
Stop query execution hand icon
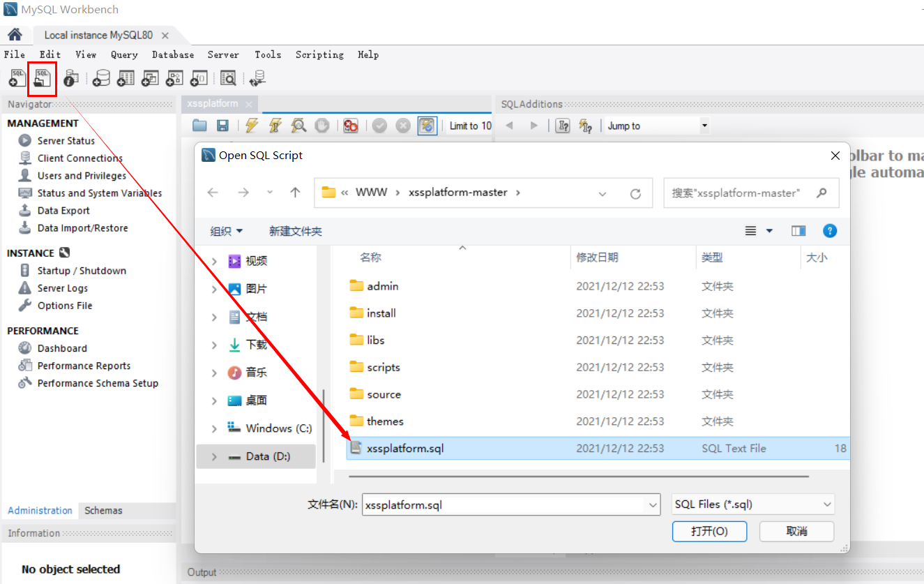[x=321, y=126]
